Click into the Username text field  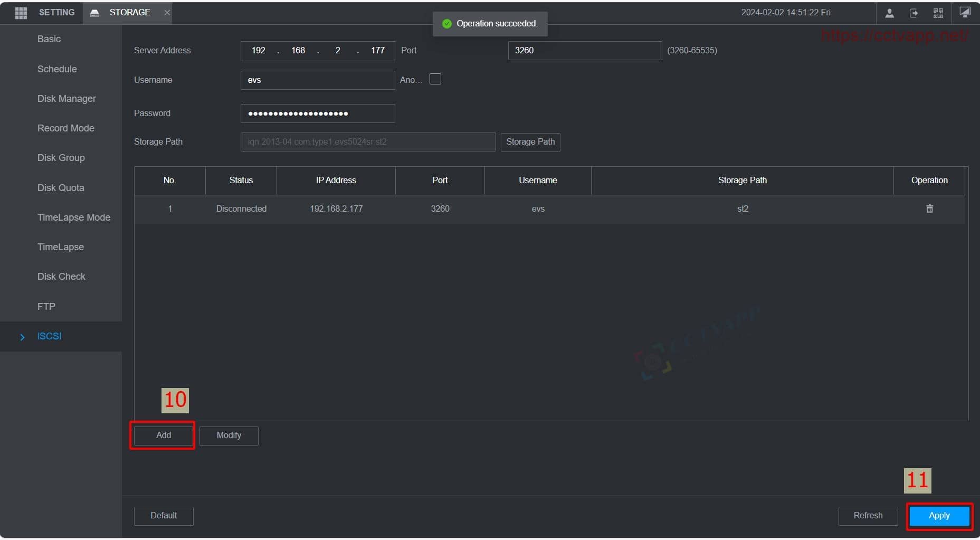click(x=317, y=80)
